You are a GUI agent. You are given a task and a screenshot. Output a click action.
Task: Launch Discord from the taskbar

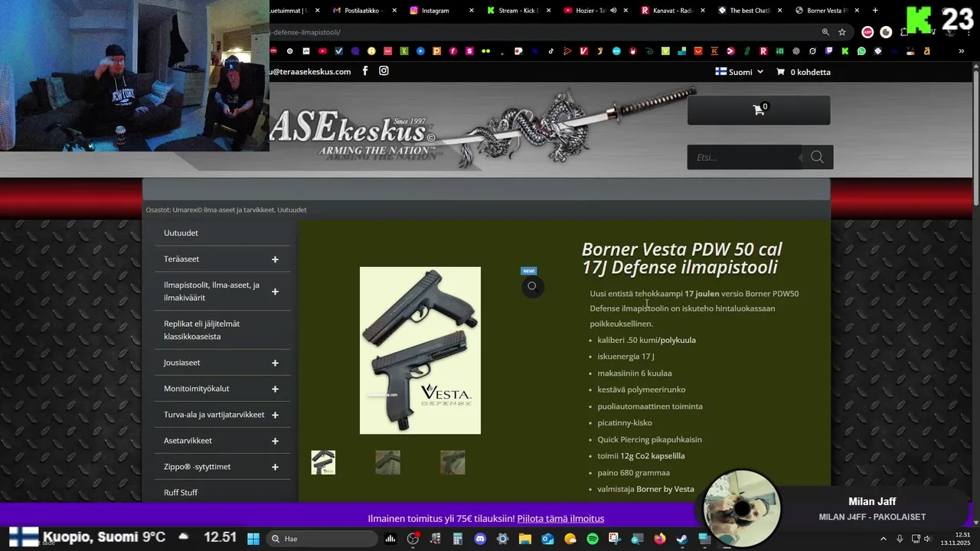(480, 539)
